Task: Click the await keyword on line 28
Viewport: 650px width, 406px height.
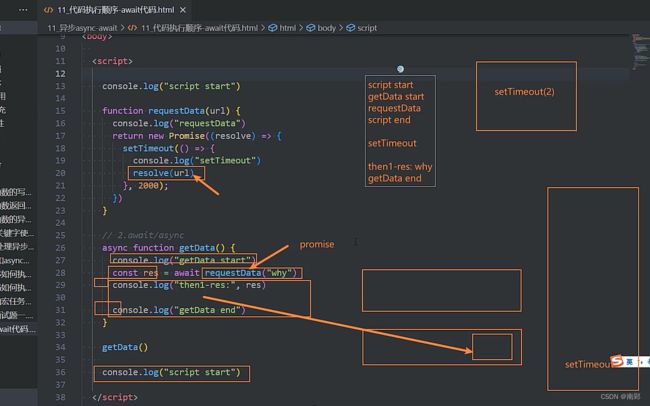Action: [x=187, y=272]
